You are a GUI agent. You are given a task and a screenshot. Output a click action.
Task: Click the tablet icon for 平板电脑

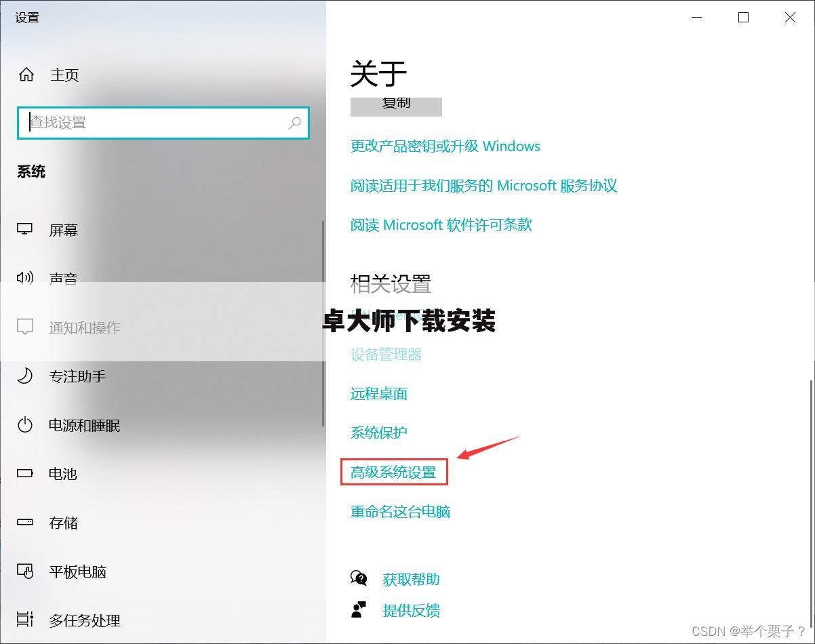click(x=25, y=571)
